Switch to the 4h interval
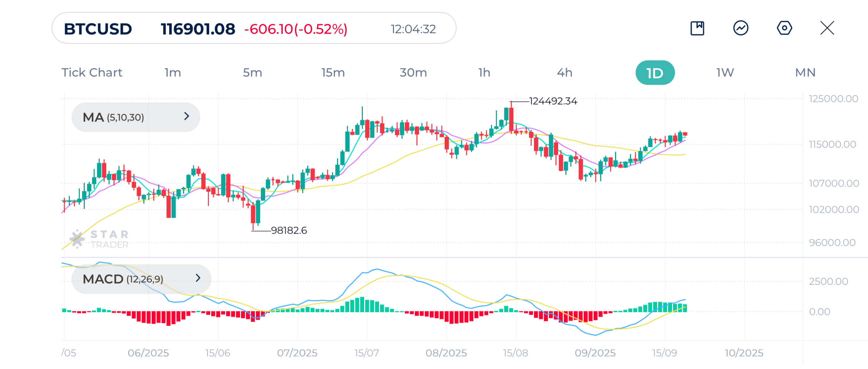 [x=564, y=72]
